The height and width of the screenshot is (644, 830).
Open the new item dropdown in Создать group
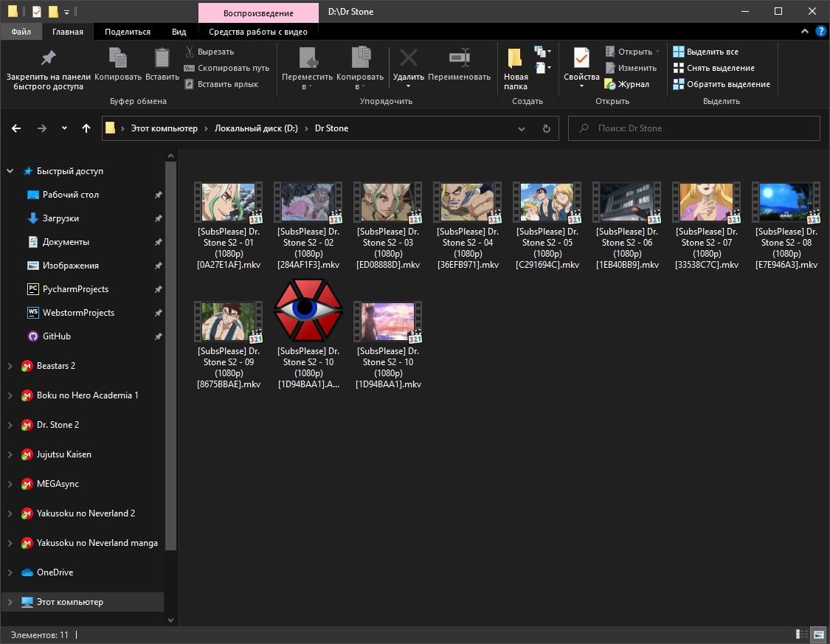542,52
